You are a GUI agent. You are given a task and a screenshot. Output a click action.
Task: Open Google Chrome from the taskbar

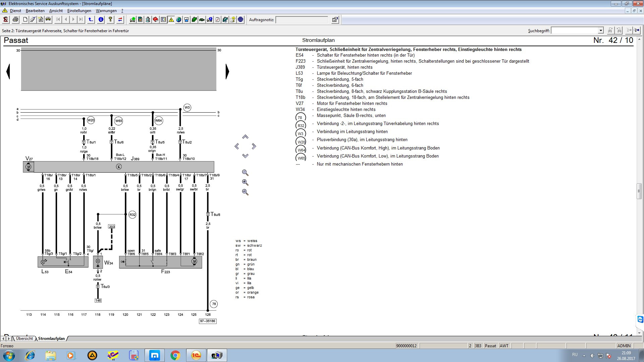[175, 355]
